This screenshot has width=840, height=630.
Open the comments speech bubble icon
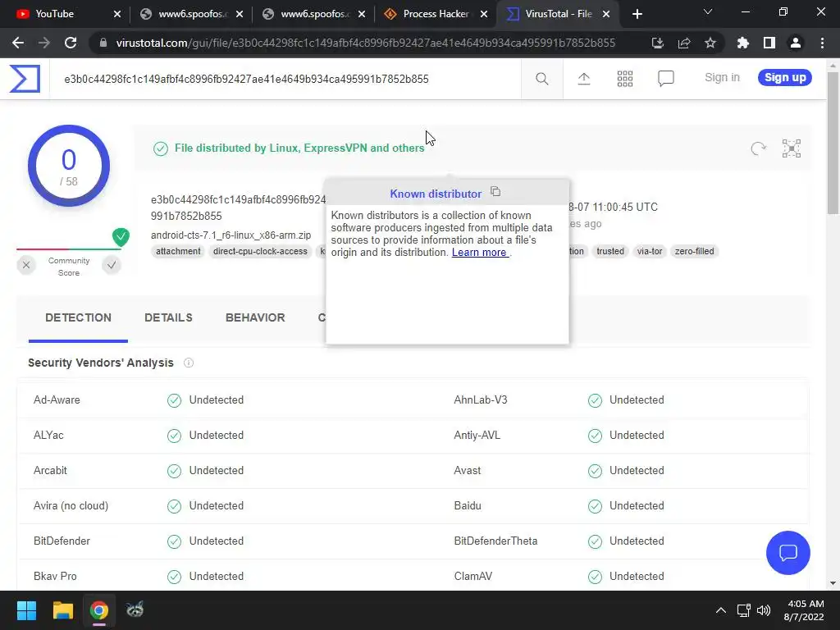[x=666, y=79]
